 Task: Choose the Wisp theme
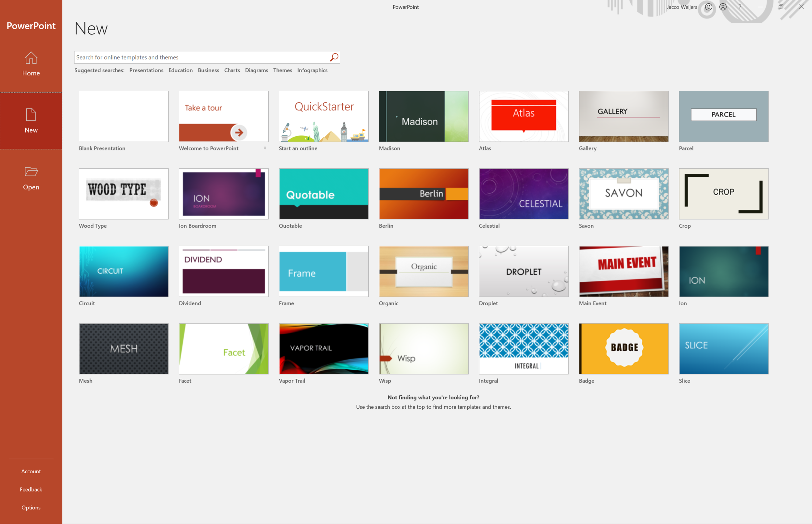click(x=424, y=349)
